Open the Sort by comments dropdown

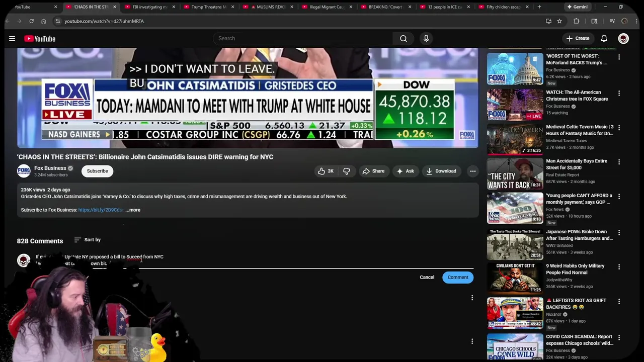(88, 240)
